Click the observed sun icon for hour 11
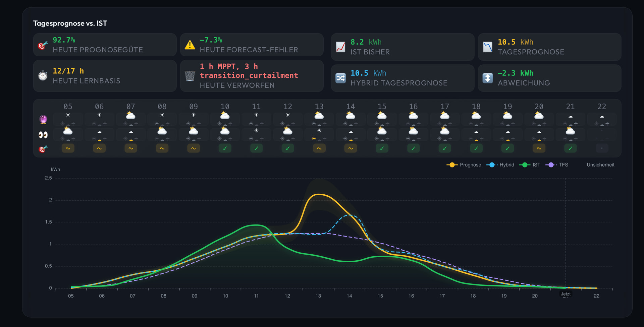The height and width of the screenshot is (327, 644). tap(256, 130)
